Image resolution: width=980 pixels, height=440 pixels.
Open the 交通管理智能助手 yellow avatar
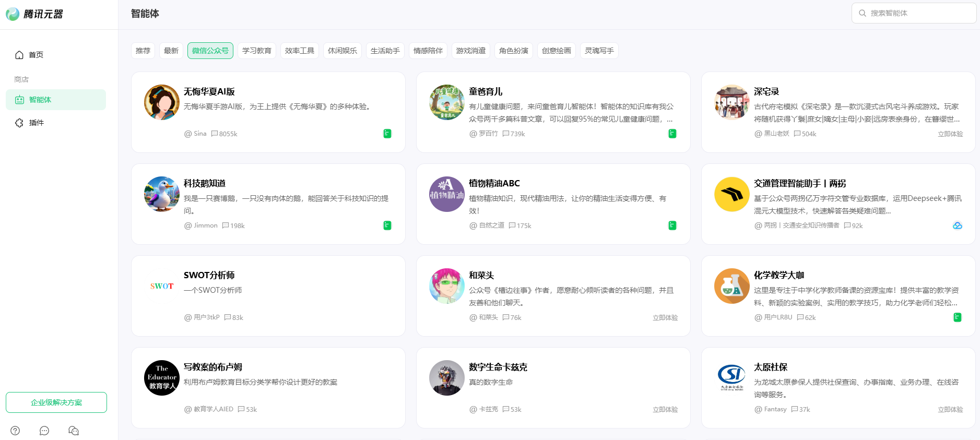[x=732, y=194]
